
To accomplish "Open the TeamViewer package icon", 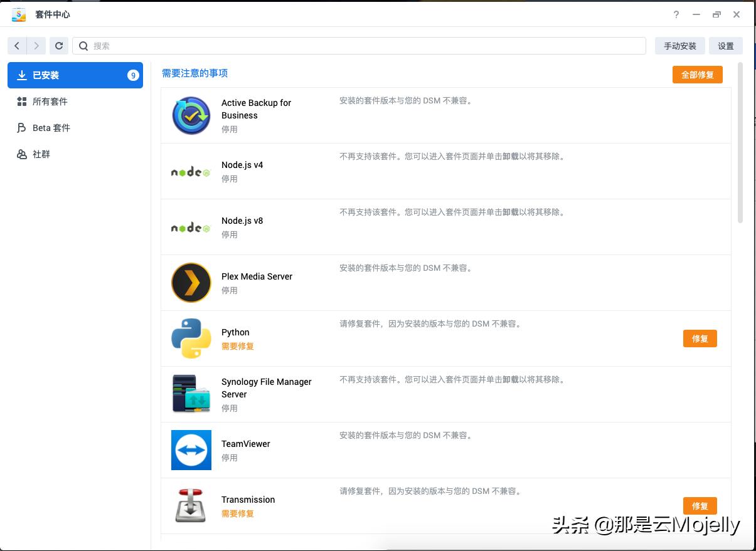I will (191, 450).
